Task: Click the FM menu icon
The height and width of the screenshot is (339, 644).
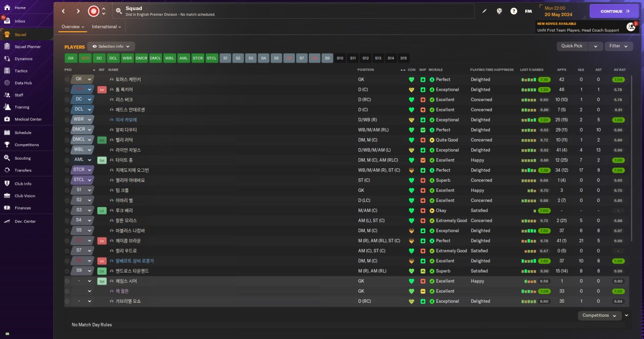Action: (x=528, y=11)
